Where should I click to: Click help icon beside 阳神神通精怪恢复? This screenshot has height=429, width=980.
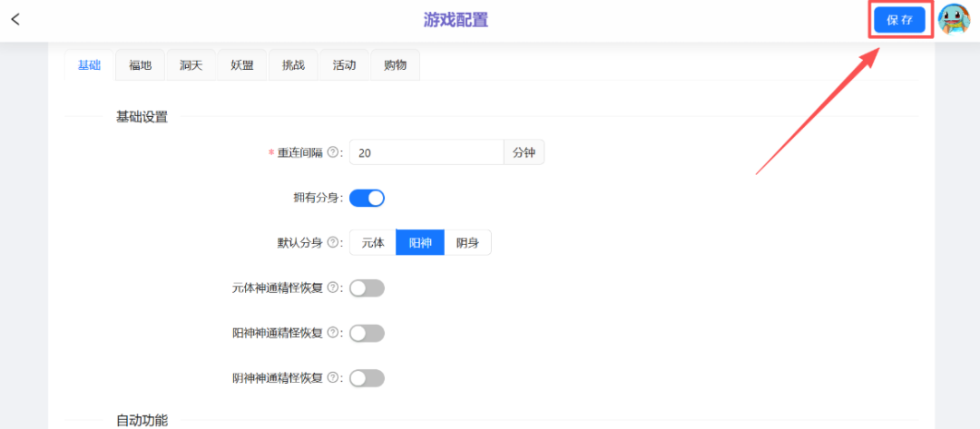(x=332, y=333)
